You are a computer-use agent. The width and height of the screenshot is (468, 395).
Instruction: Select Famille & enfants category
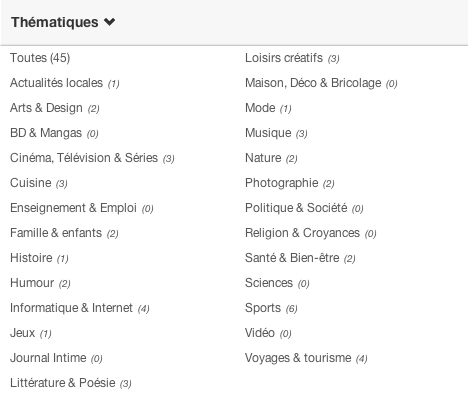click(56, 233)
